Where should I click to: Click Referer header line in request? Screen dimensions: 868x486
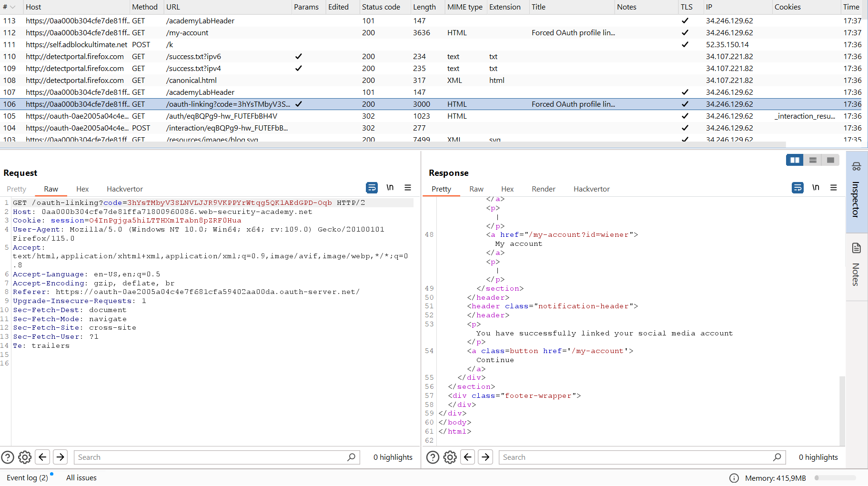coord(186,292)
